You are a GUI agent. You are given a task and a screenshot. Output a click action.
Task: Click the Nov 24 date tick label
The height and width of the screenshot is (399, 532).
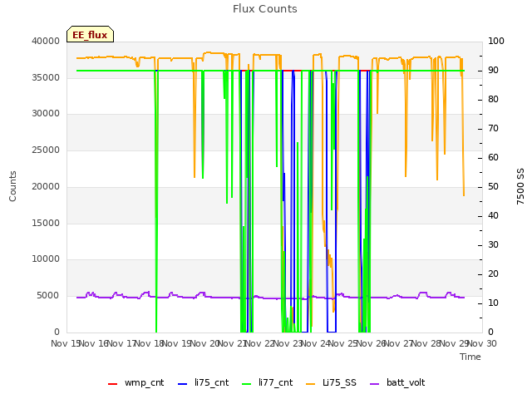coord(316,343)
